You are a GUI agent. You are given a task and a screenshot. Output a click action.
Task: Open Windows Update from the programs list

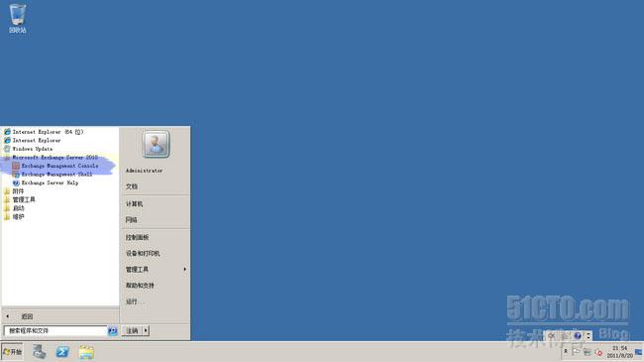point(28,149)
